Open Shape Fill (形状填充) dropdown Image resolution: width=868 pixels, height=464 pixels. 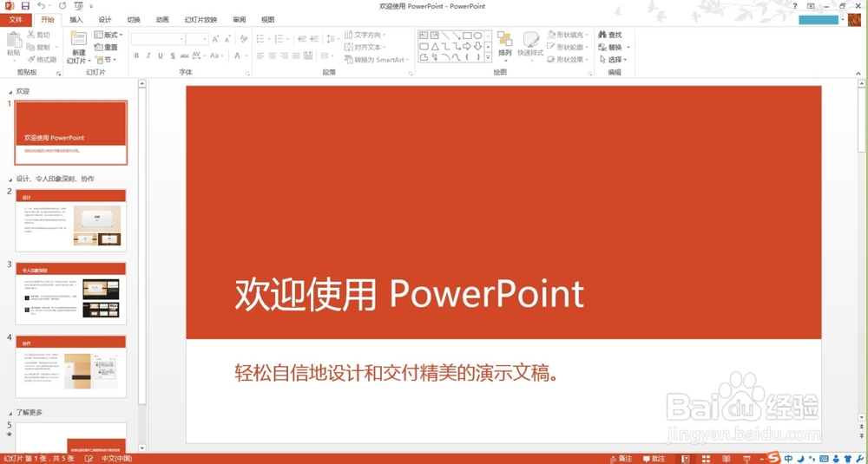[x=568, y=35]
